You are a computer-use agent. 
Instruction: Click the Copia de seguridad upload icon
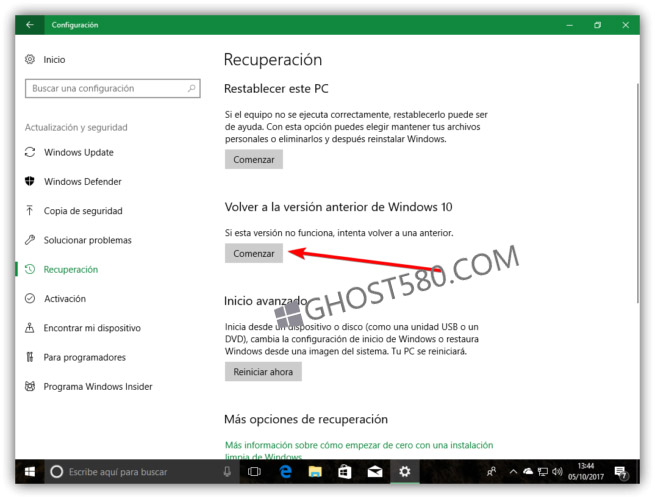click(30, 210)
